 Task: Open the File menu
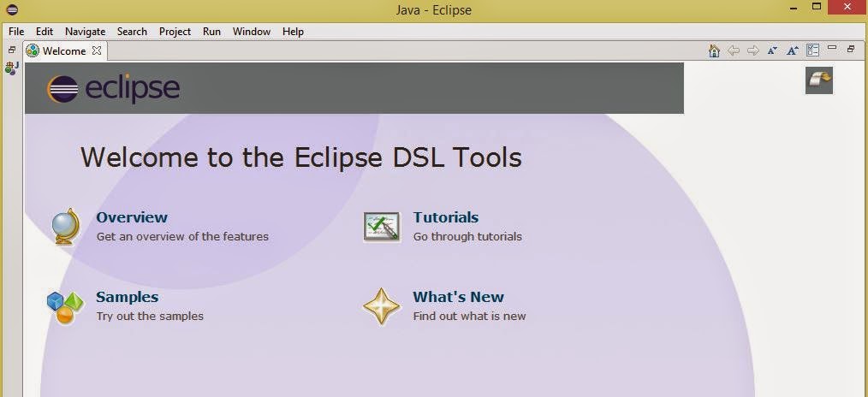pos(16,32)
